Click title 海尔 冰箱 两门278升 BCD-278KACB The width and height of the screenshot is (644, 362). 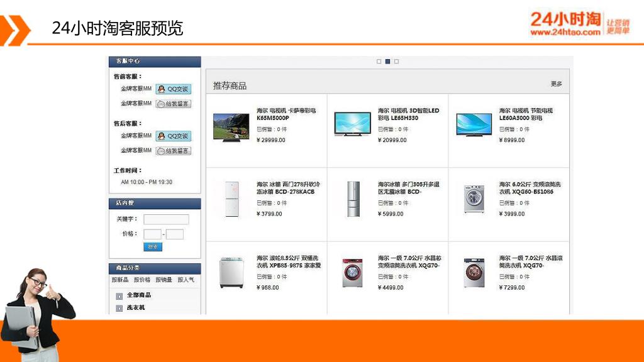(288, 188)
